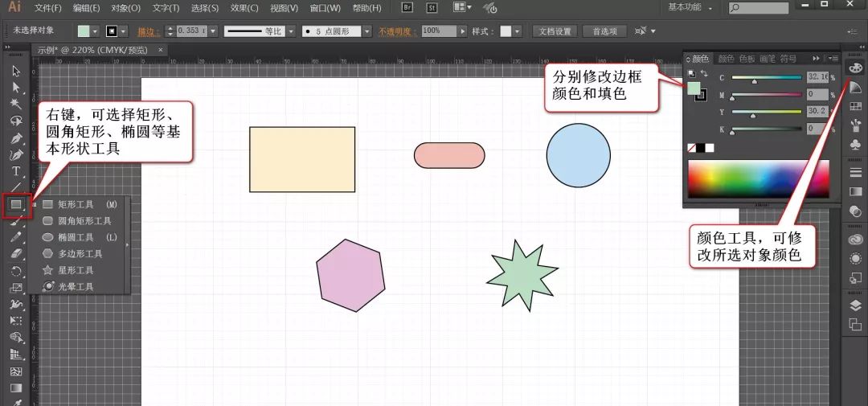
Task: Open the Artboards panel icon
Action: [855, 325]
